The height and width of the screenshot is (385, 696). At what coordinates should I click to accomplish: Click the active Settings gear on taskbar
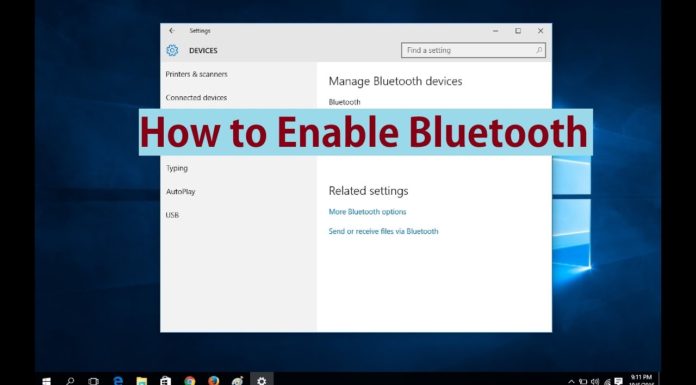point(262,381)
